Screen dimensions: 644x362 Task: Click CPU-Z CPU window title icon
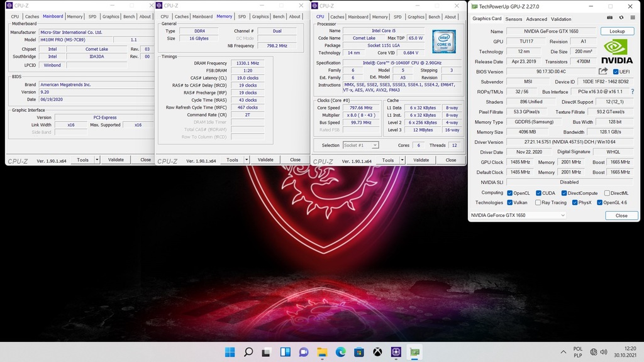[x=314, y=5]
